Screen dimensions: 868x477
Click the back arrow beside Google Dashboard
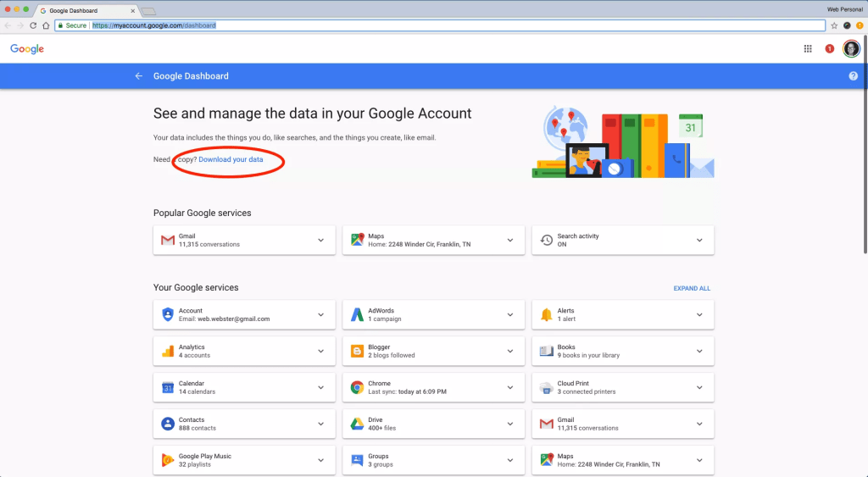pos(139,76)
